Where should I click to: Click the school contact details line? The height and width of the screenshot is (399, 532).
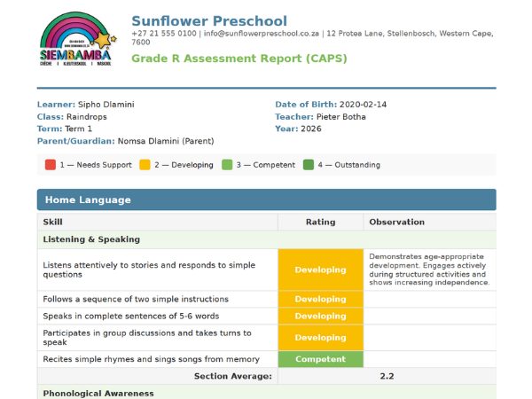coord(312,37)
